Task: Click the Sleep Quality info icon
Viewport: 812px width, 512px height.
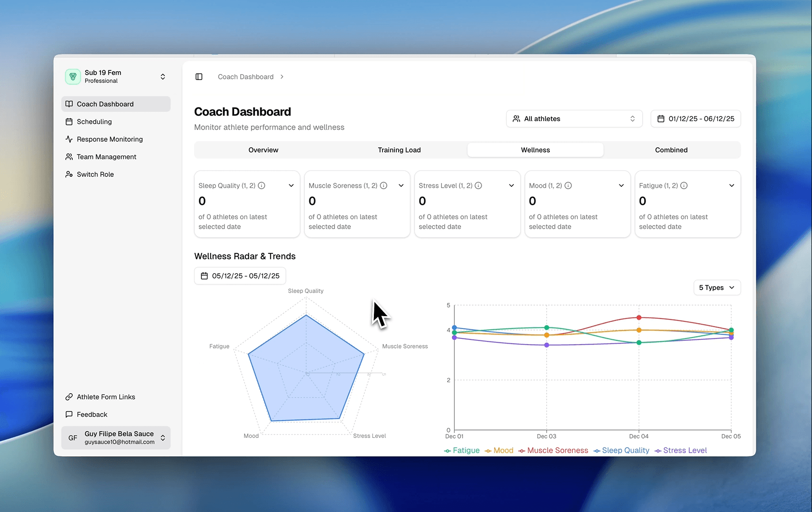Action: (262, 185)
